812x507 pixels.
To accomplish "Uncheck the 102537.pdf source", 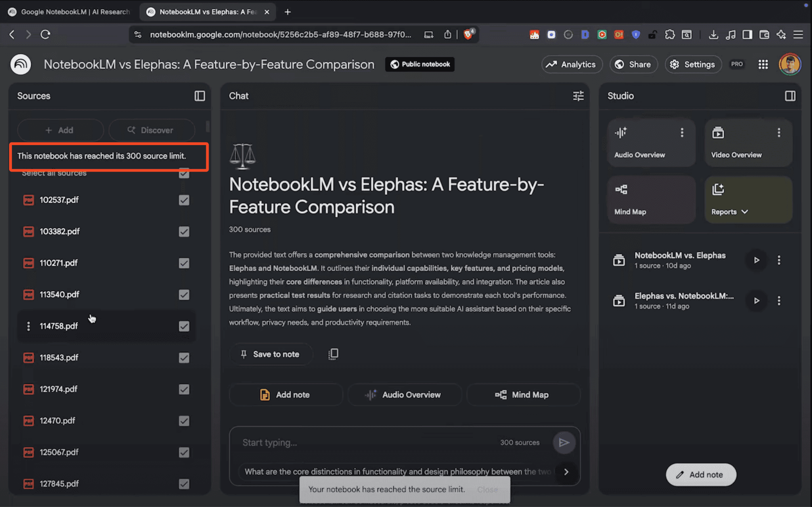I will [184, 200].
